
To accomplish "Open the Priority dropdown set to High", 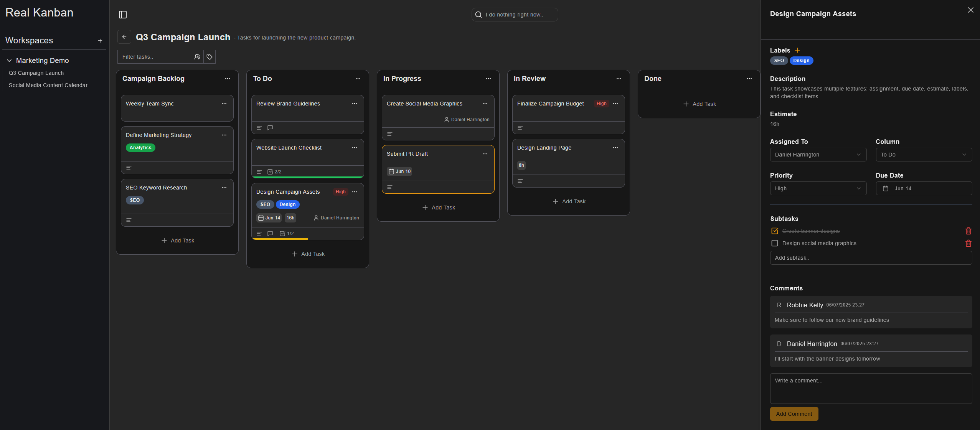I will click(x=818, y=188).
